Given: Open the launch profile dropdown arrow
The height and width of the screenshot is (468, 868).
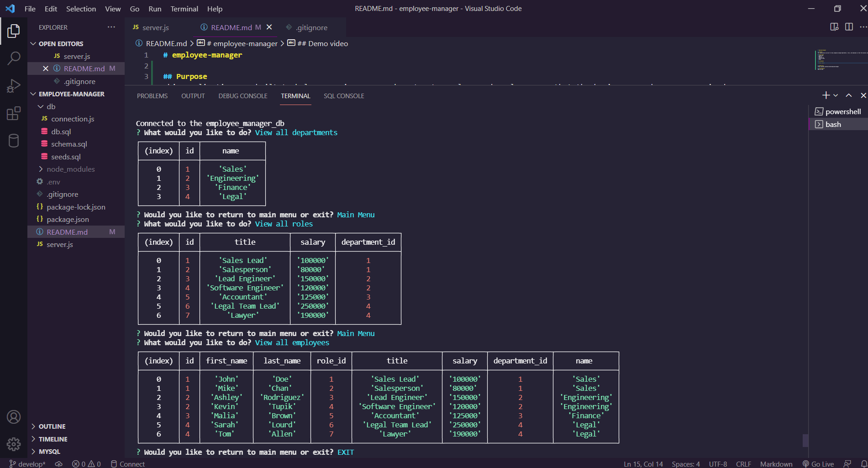Looking at the screenshot, I should point(836,95).
